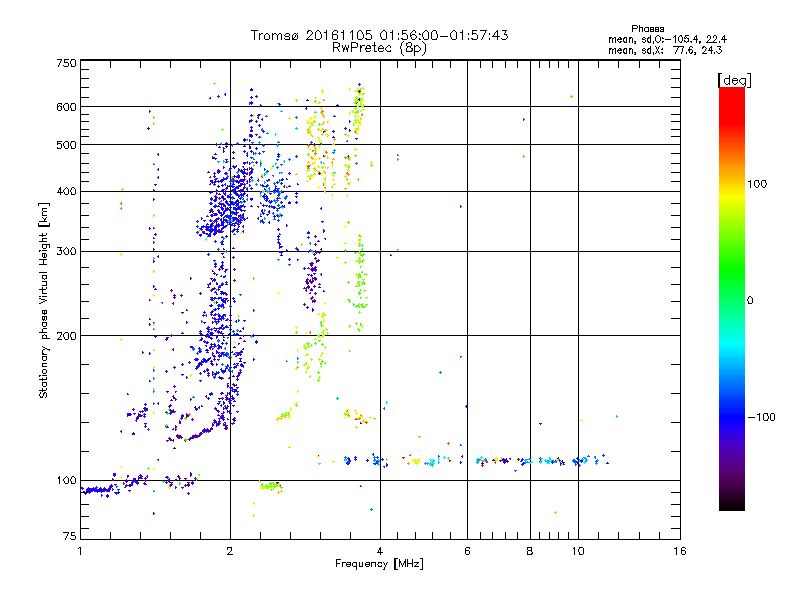This screenshot has width=800, height=600.
Task: Click the '75' y-axis tick label
Action: click(x=70, y=536)
